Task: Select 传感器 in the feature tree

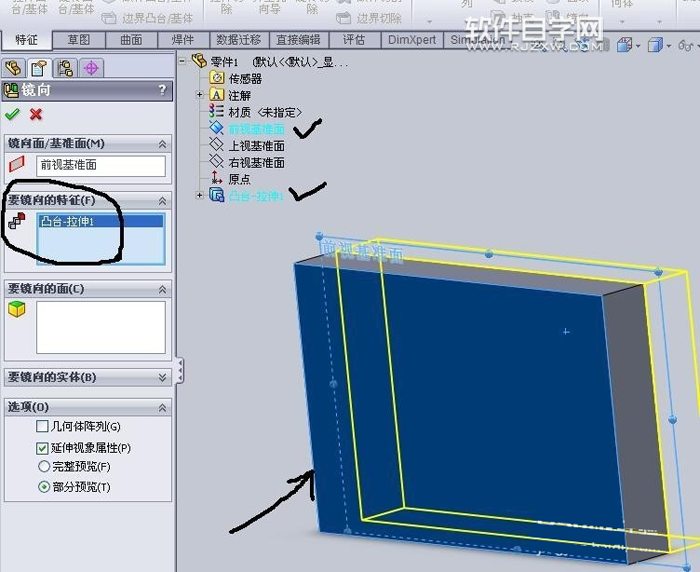Action: click(245, 79)
